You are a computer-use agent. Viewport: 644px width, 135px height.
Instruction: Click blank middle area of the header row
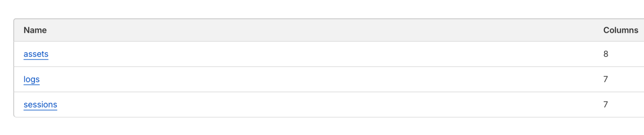point(322,30)
